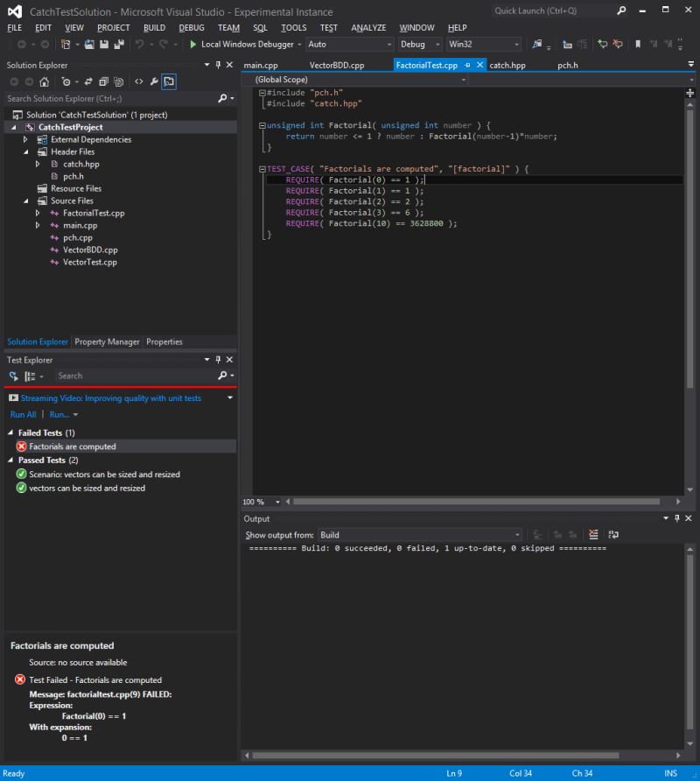Click the Test Explorer group-by icon

tap(30, 376)
